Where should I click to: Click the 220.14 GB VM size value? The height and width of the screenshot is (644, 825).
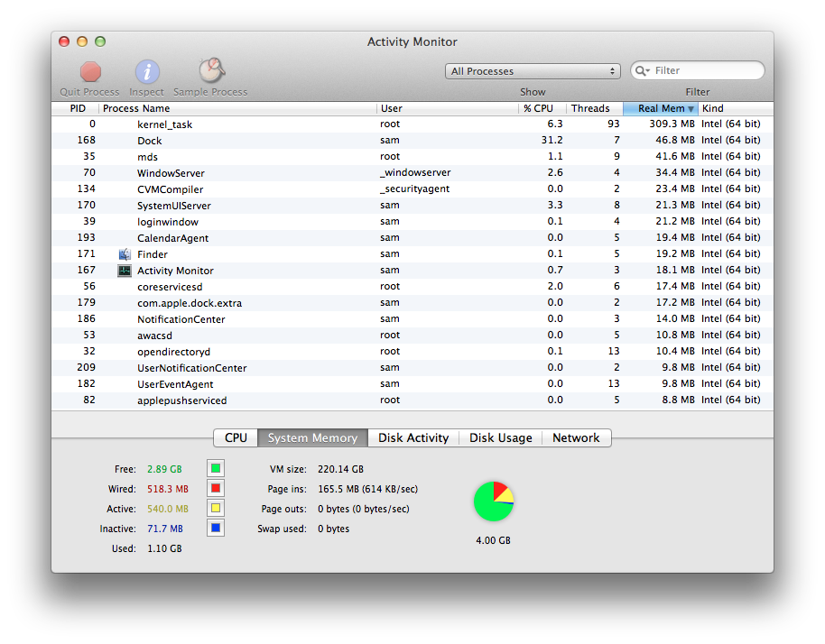340,469
